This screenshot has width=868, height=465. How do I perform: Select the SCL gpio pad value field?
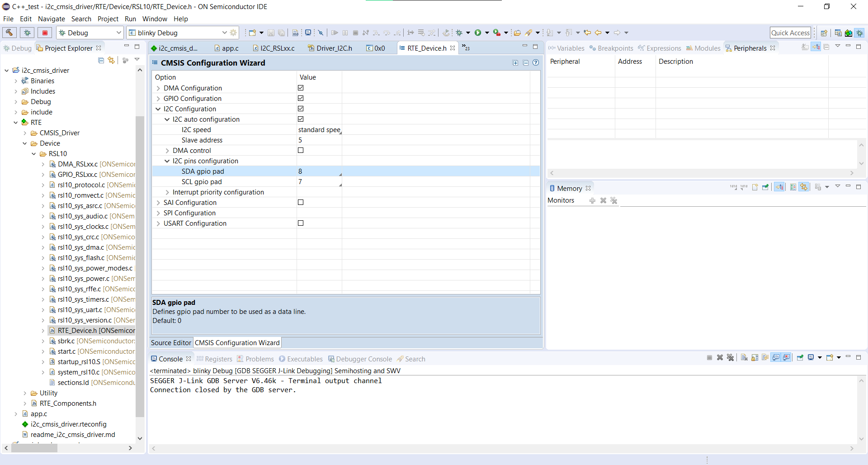click(319, 182)
